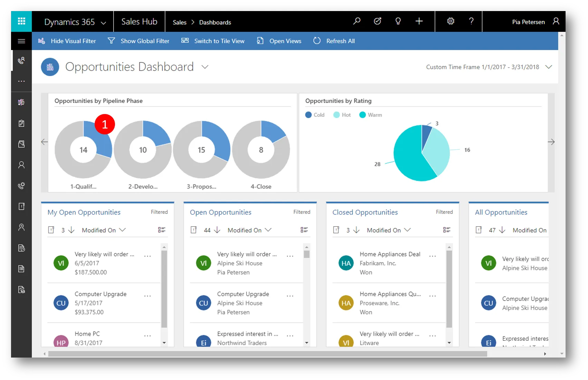Open more options for Home PC record
Screen dimensions: 588x380
(147, 336)
